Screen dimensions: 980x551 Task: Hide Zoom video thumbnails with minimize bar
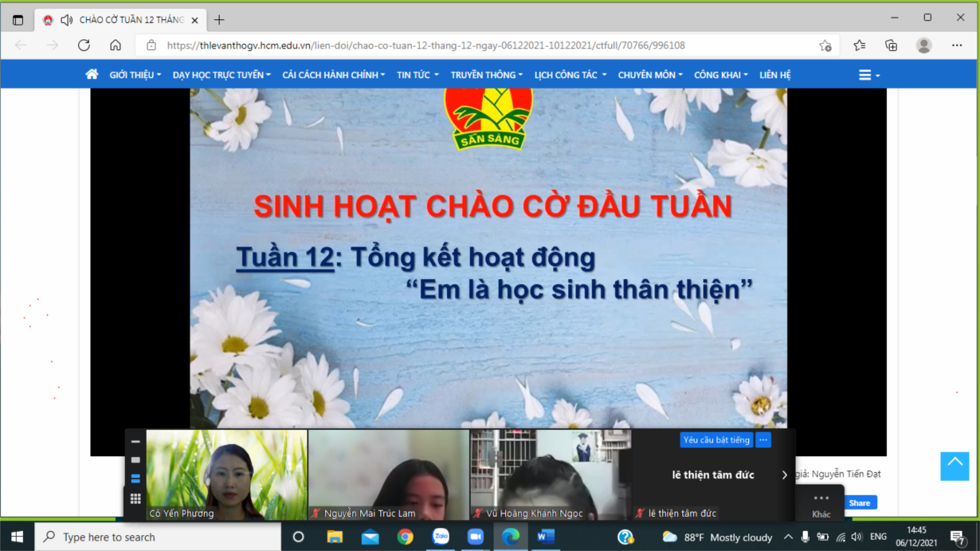click(x=135, y=441)
